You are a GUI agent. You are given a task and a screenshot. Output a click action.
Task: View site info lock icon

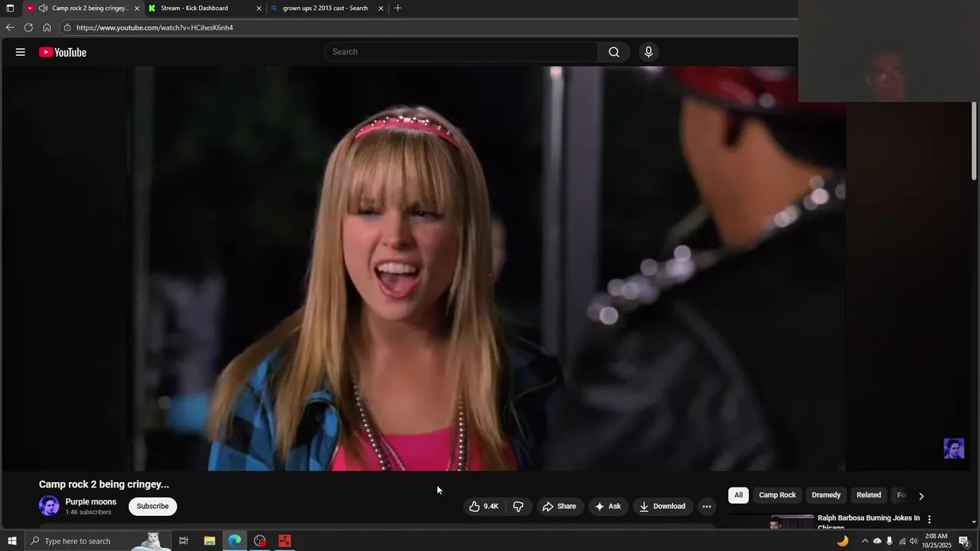pos(67,28)
